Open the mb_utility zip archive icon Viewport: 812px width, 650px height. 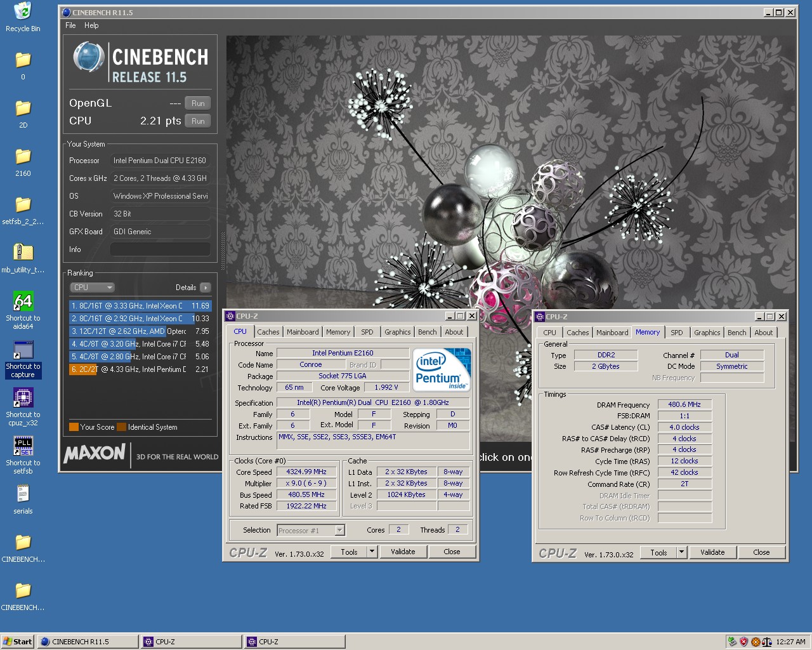[23, 252]
